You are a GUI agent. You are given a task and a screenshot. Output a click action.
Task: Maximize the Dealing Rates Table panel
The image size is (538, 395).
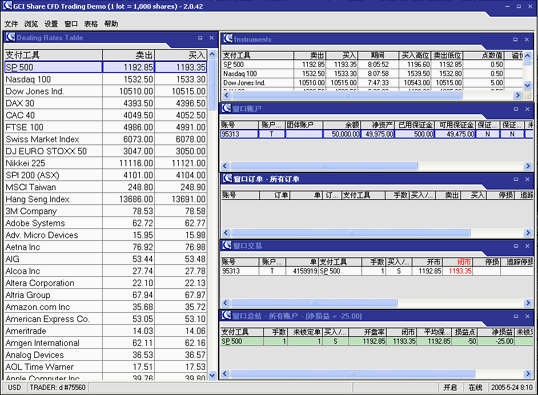point(200,38)
